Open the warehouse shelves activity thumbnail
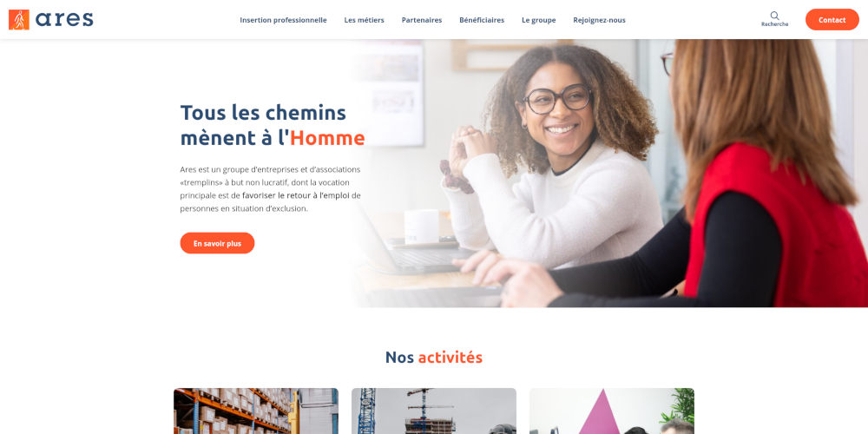The image size is (868, 434). [x=256, y=411]
